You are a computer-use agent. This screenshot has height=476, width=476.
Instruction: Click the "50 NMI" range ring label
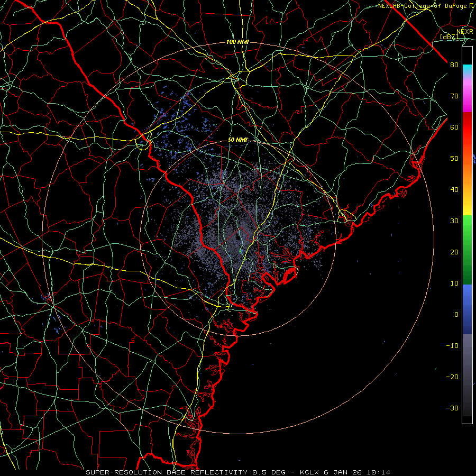[x=237, y=140]
